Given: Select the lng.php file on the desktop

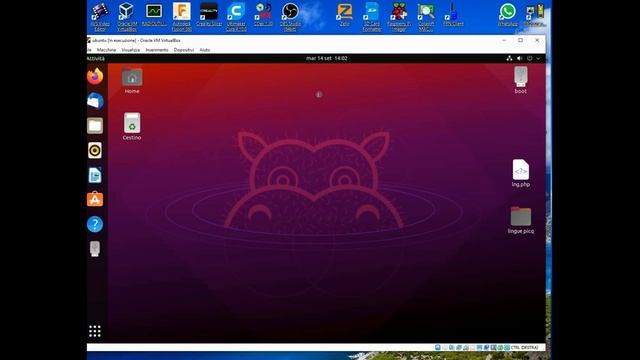Looking at the screenshot, I should point(521,173).
